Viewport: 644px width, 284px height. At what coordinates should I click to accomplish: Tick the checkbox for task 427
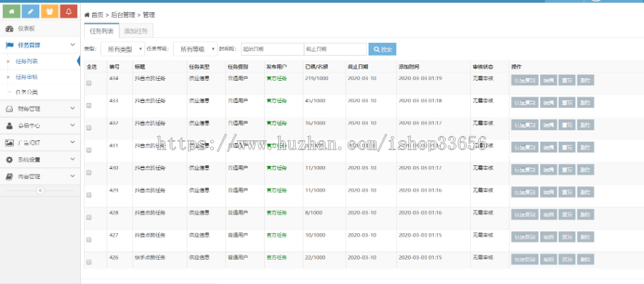[x=89, y=240]
